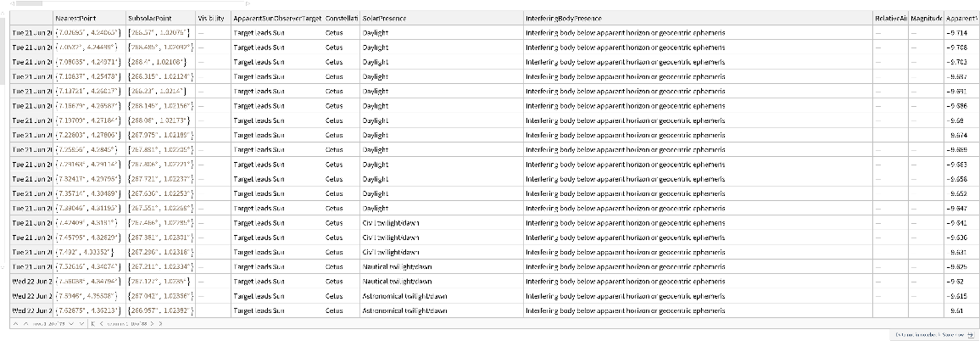The width and height of the screenshot is (980, 341).
Task: Jump to the first row of the dataset
Action: (15, 323)
